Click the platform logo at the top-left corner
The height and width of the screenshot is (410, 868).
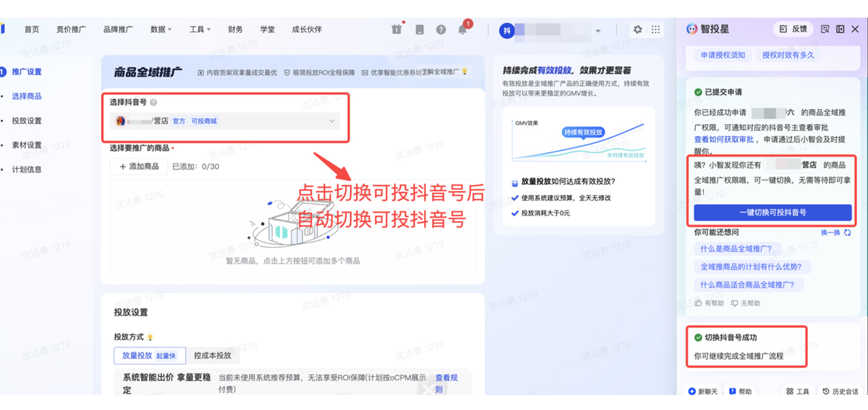pyautogui.click(x=3, y=29)
